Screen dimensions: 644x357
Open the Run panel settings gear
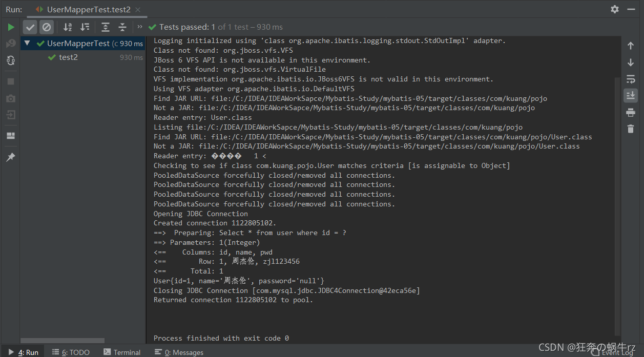(615, 9)
